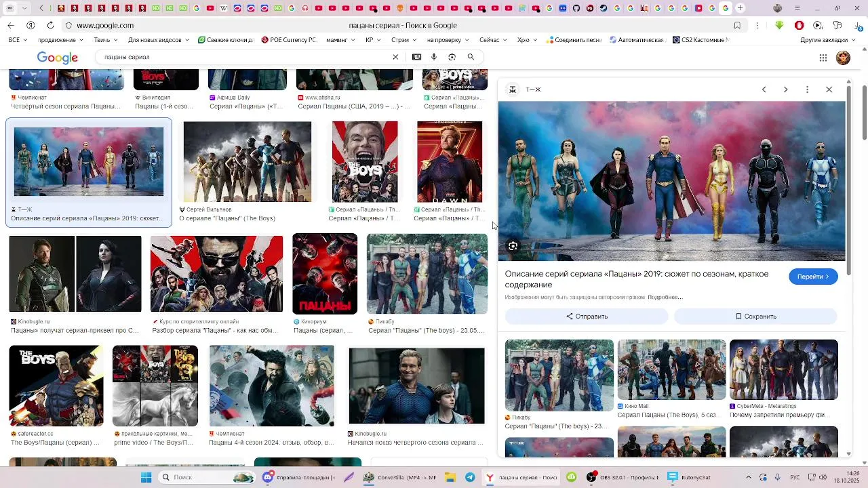The width and height of the screenshot is (868, 488).
Task: Open RutonyChat from taskbar
Action: (690, 477)
